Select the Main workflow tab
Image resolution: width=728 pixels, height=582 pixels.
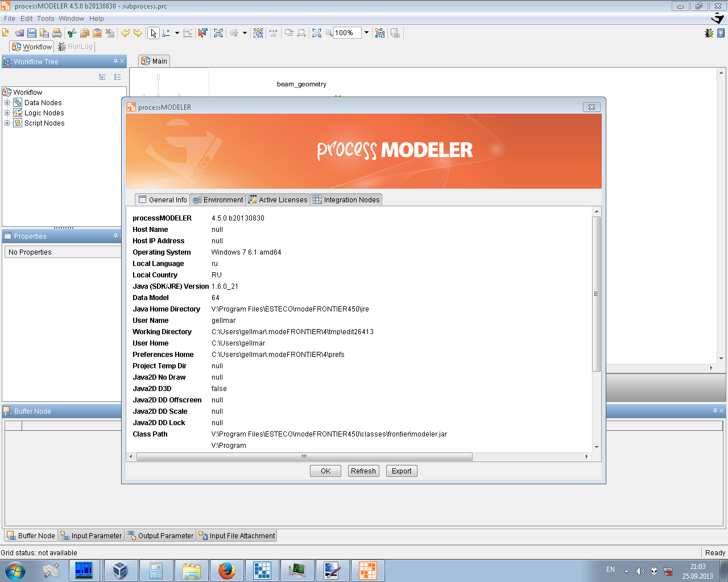coord(154,61)
